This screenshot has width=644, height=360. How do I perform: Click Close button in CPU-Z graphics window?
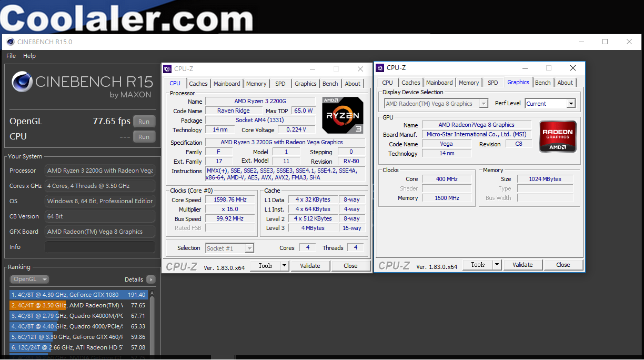click(x=563, y=265)
